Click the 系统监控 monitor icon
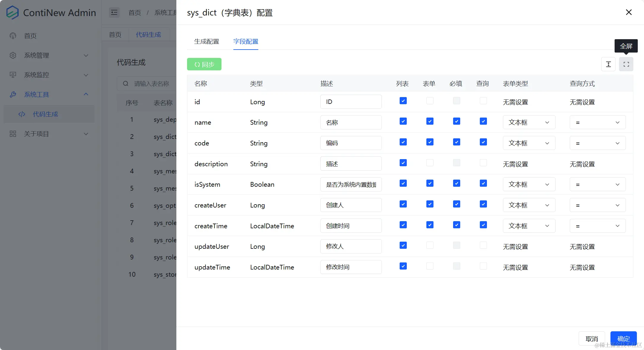The height and width of the screenshot is (350, 644). (13, 75)
